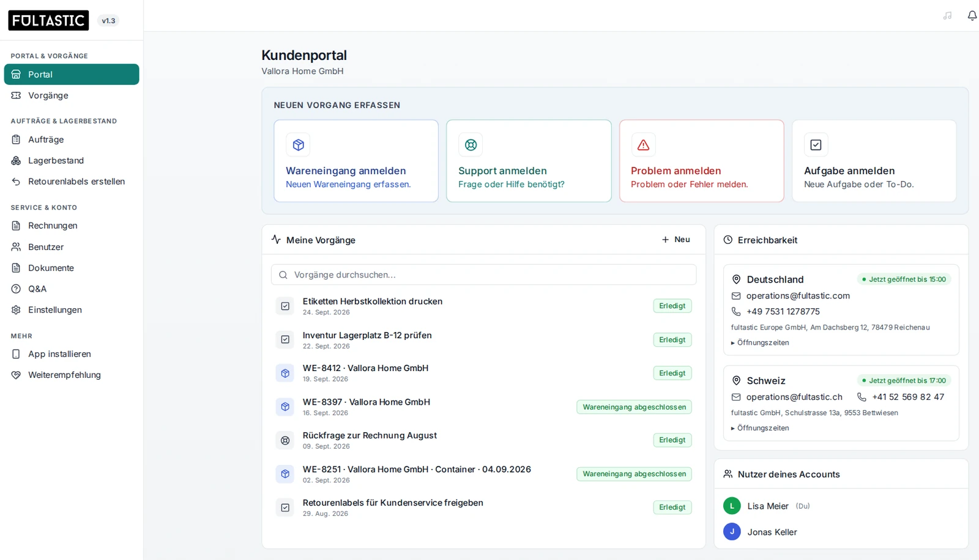
Task: Click phone number +41 52 569 82 47
Action: click(908, 397)
